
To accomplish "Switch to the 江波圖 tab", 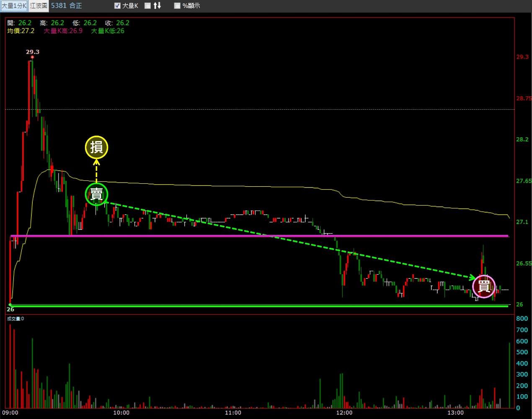I will (x=39, y=6).
